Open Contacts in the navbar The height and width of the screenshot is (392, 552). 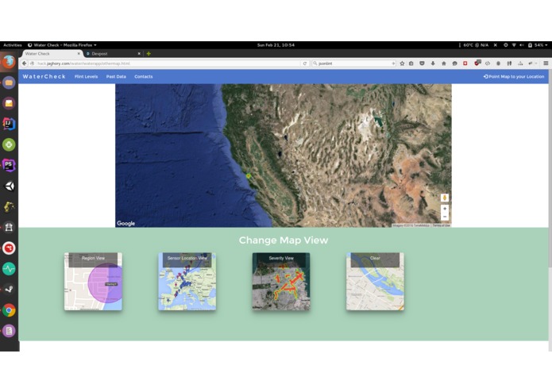click(x=144, y=77)
